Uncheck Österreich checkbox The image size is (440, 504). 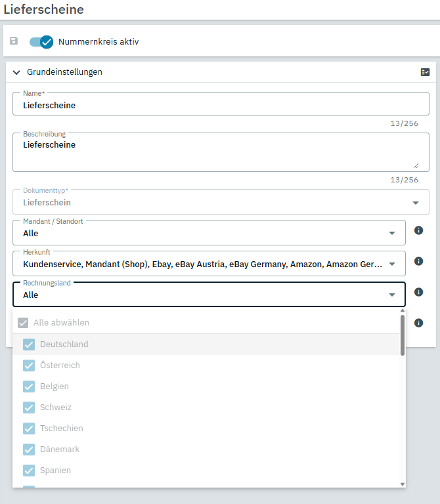[x=29, y=366]
